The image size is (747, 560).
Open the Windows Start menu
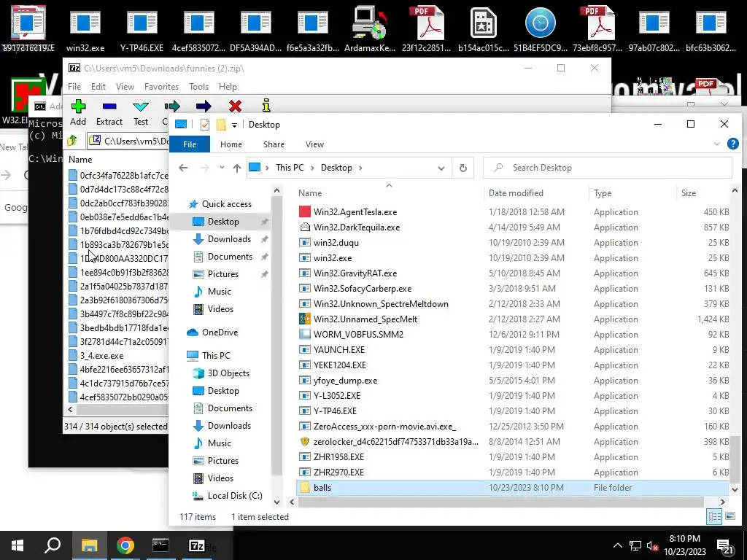18,545
